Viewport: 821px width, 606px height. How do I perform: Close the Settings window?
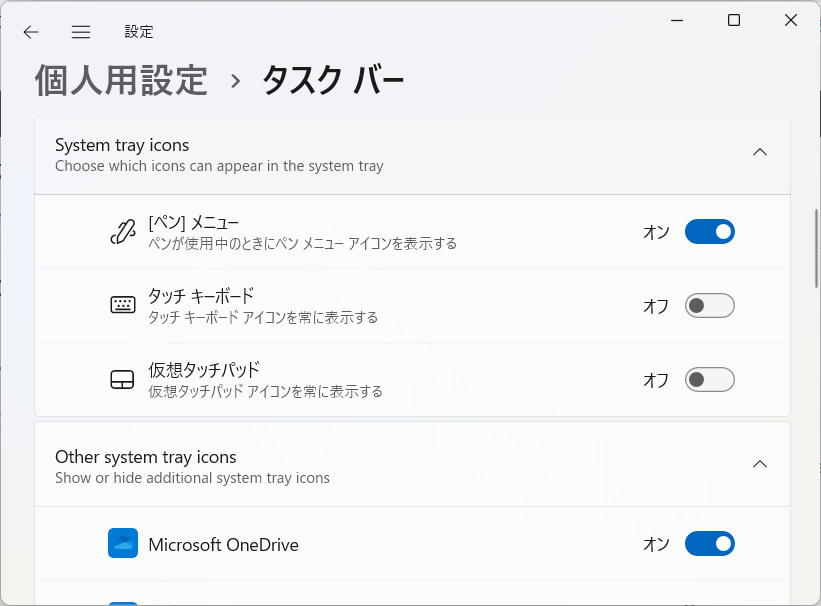(791, 20)
